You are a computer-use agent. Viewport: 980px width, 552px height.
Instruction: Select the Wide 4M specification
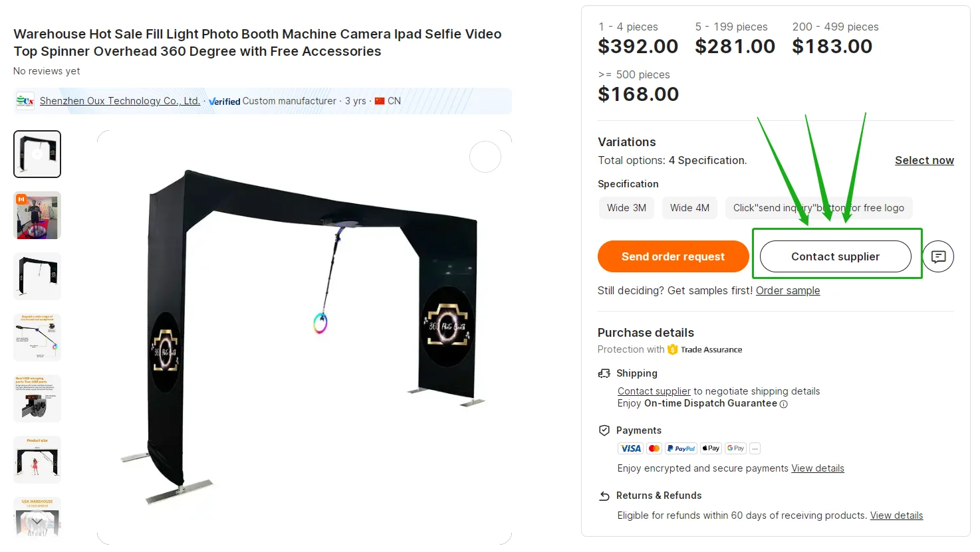coord(689,208)
